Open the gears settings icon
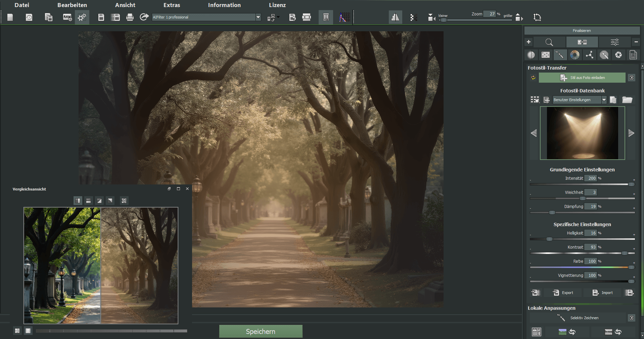Image resolution: width=644 pixels, height=339 pixels. click(x=82, y=17)
